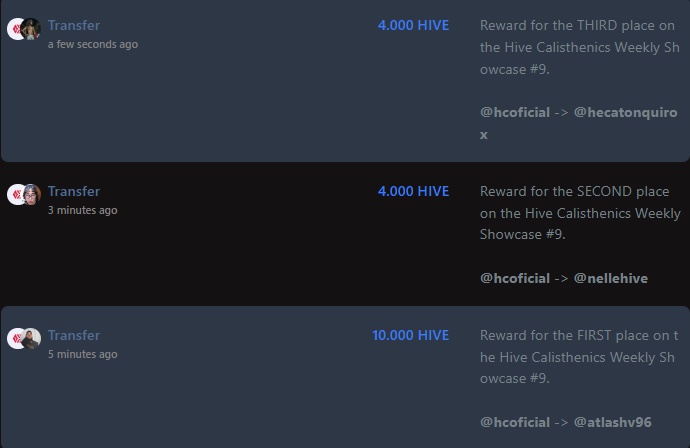Open the @nellehive profile link
The image size is (690, 448).
click(610, 277)
